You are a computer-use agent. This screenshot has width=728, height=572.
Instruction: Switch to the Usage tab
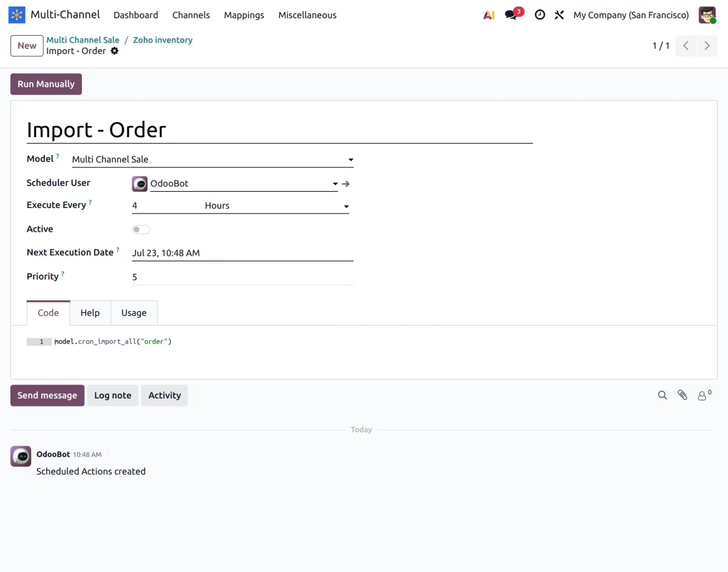tap(134, 313)
